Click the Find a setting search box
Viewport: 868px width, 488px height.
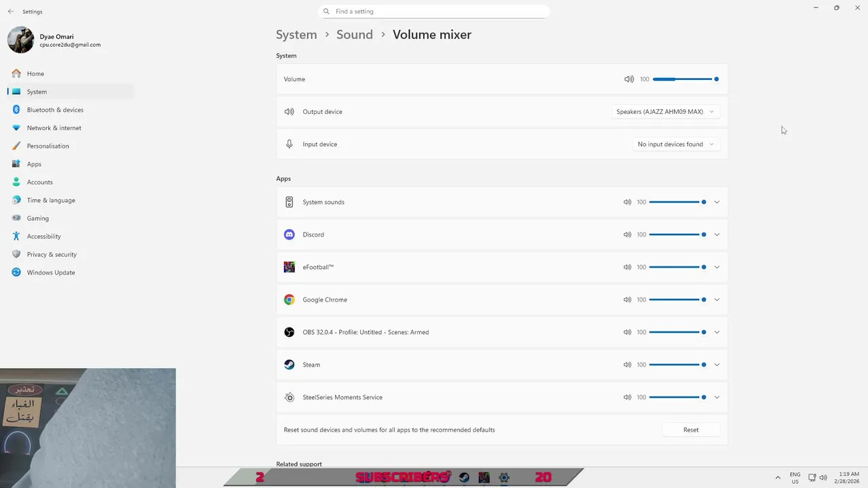point(434,12)
